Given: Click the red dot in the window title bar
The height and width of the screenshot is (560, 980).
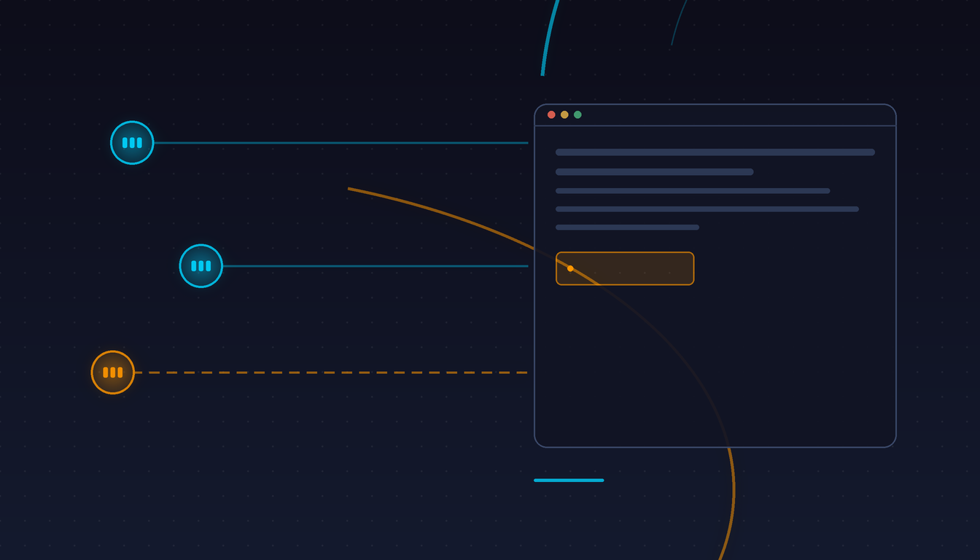Looking at the screenshot, I should pos(551,114).
